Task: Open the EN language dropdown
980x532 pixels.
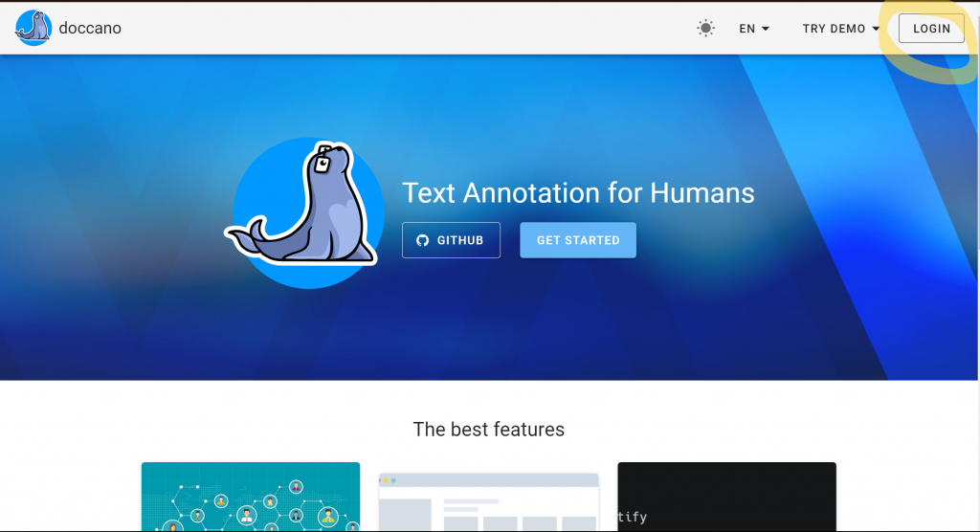Action: point(754,29)
